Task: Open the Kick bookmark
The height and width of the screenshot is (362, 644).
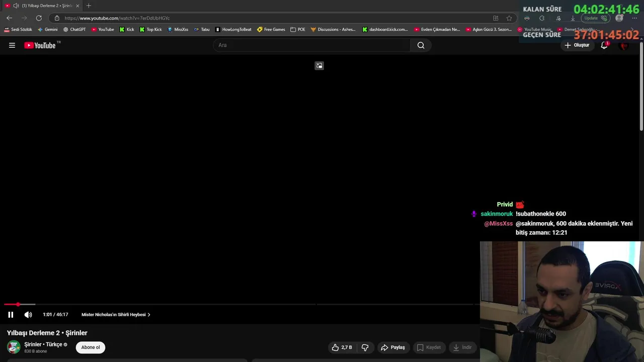Action: pos(127,30)
